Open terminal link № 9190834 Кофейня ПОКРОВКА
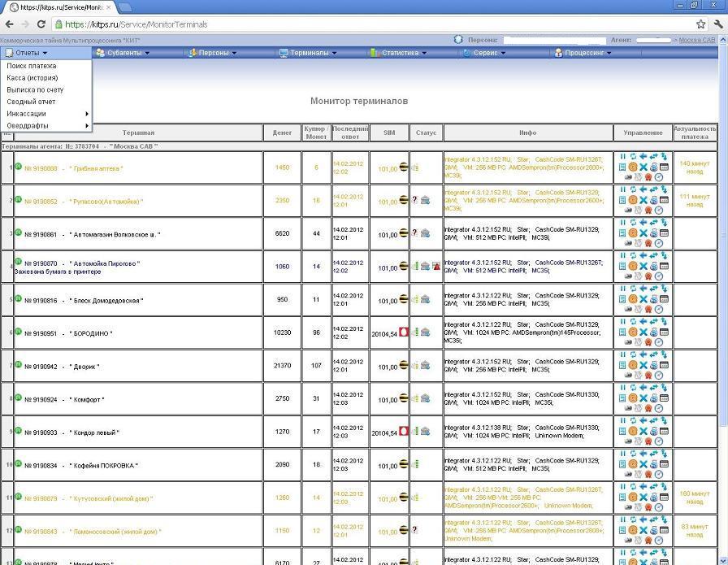728x565 pixels. (x=81, y=466)
